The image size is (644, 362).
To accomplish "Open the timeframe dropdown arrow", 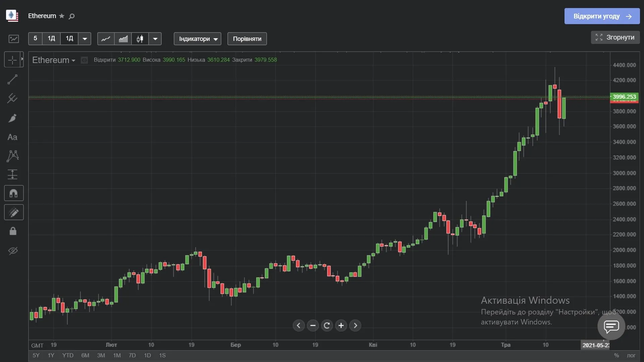I will (85, 39).
